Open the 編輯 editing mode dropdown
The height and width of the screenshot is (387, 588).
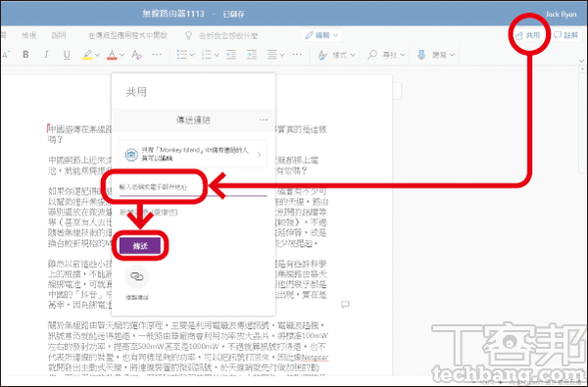[321, 35]
